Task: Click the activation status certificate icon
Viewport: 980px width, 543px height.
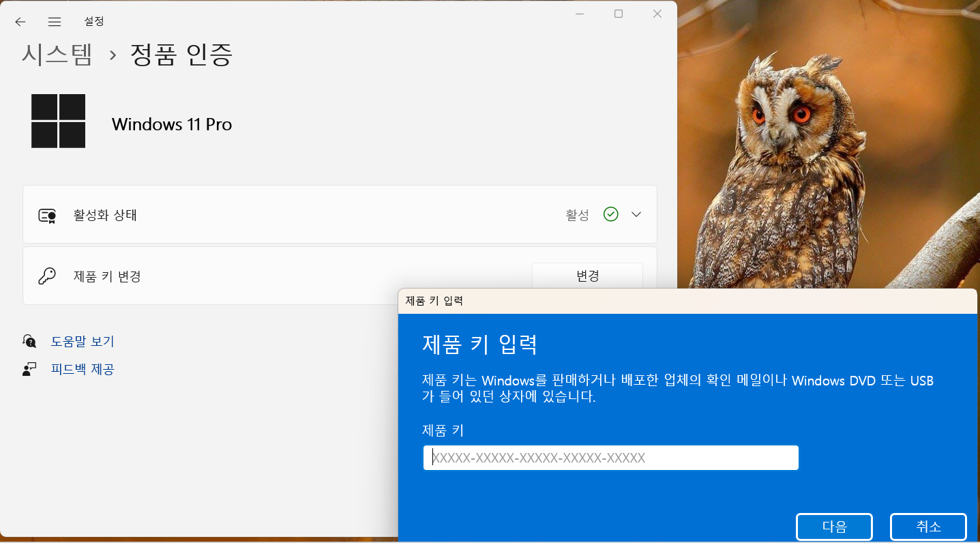Action: pyautogui.click(x=47, y=216)
